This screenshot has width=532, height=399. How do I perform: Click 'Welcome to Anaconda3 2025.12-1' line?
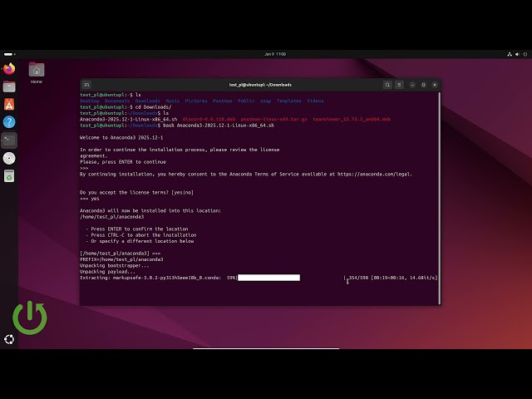coord(121,137)
